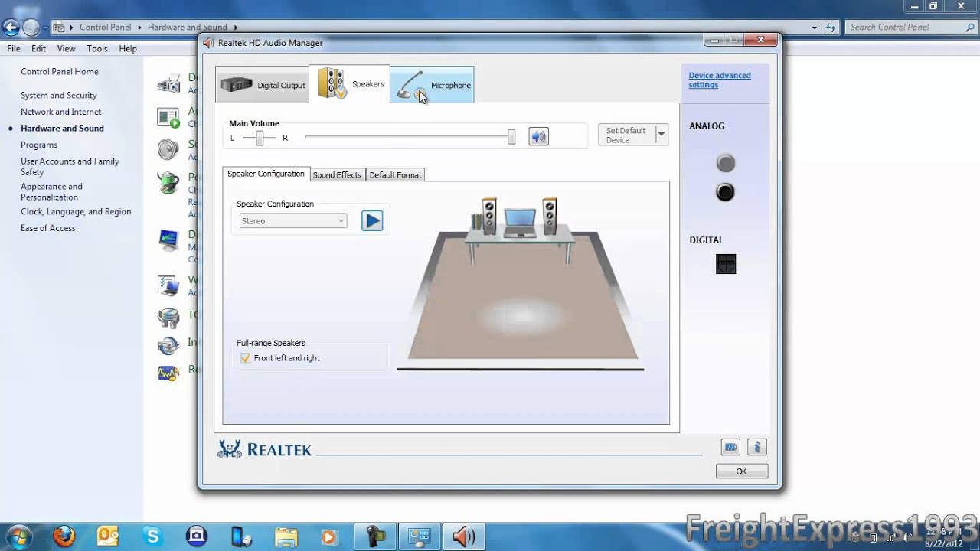
Task: Open the folder icon on taskbar
Action: (286, 536)
